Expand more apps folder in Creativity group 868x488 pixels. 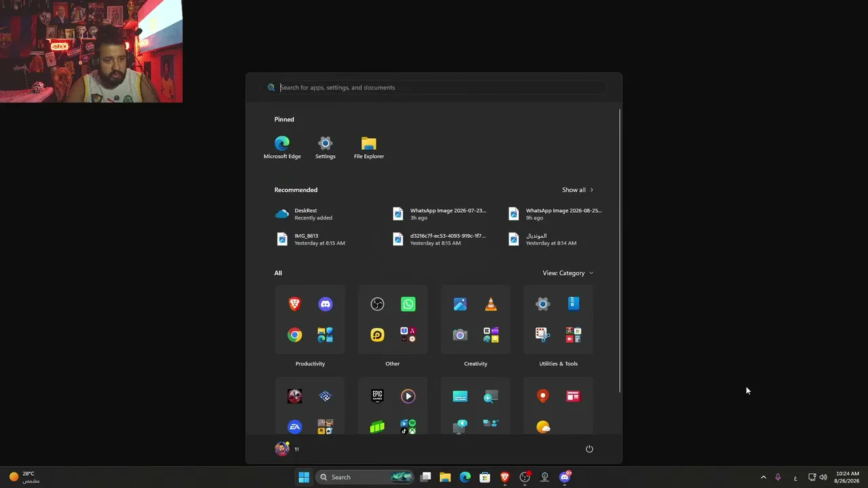click(x=491, y=335)
